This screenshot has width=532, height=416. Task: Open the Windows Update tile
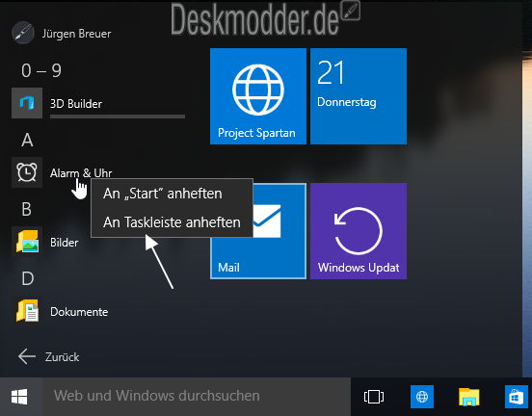pos(359,231)
